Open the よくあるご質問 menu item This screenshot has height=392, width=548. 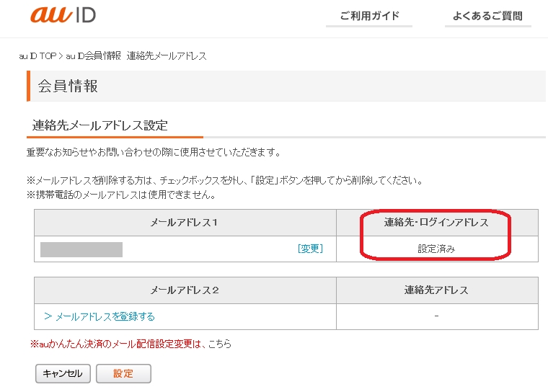point(487,16)
